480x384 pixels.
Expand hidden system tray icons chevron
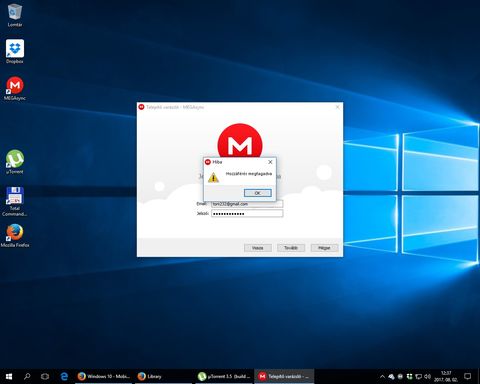[382, 377]
